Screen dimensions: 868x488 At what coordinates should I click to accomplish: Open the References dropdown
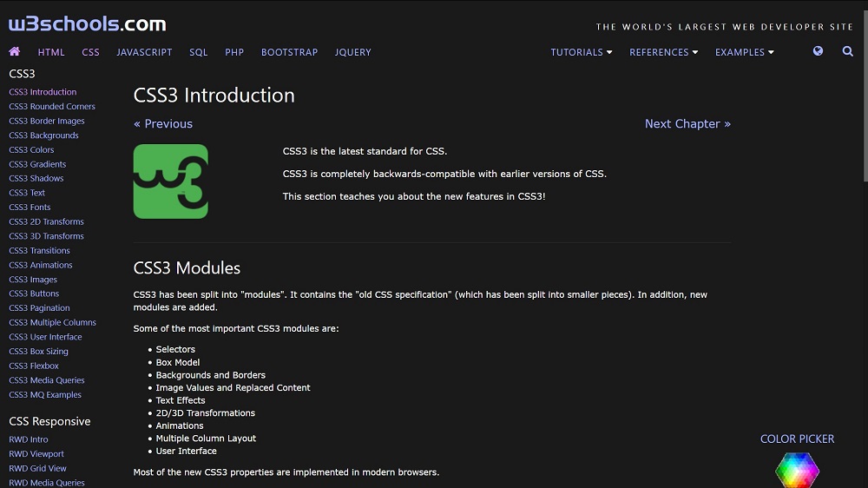click(664, 52)
